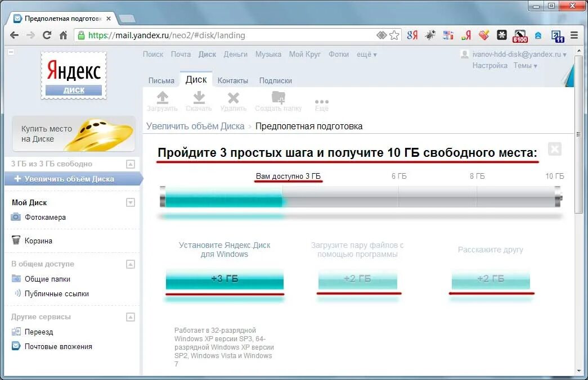Click the +3 ГБ install button
Screen dimensions: 588x380
pyautogui.click(x=225, y=279)
